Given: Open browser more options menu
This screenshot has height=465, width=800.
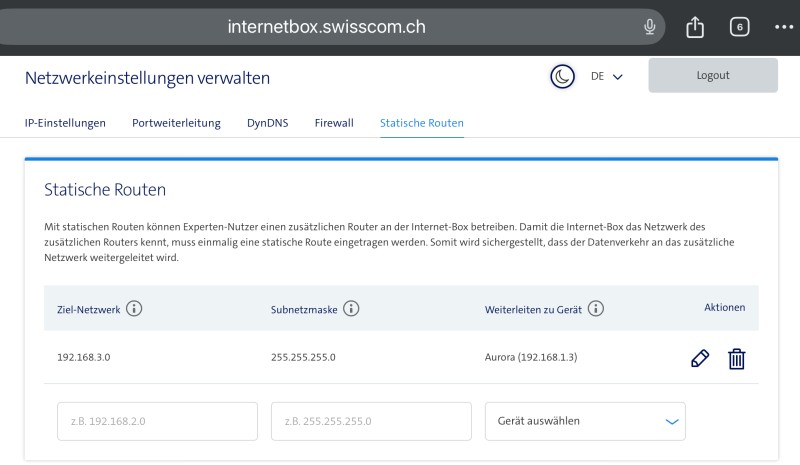Looking at the screenshot, I should (783, 27).
